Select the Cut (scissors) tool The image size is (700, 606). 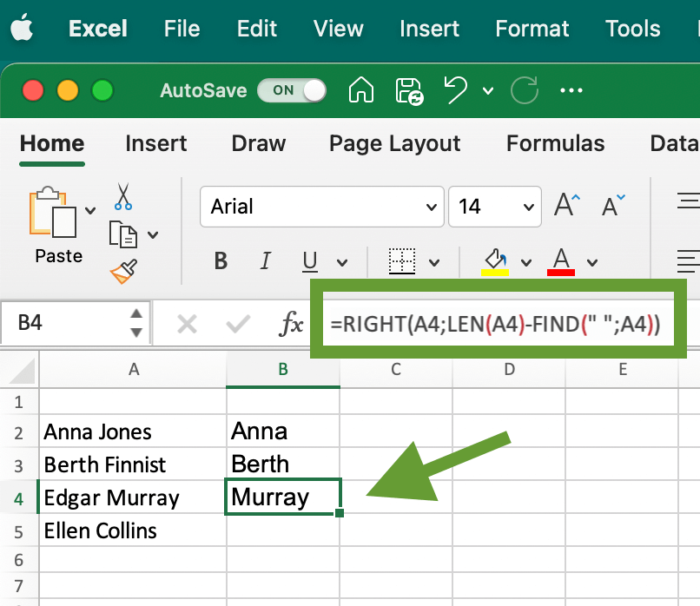(123, 197)
